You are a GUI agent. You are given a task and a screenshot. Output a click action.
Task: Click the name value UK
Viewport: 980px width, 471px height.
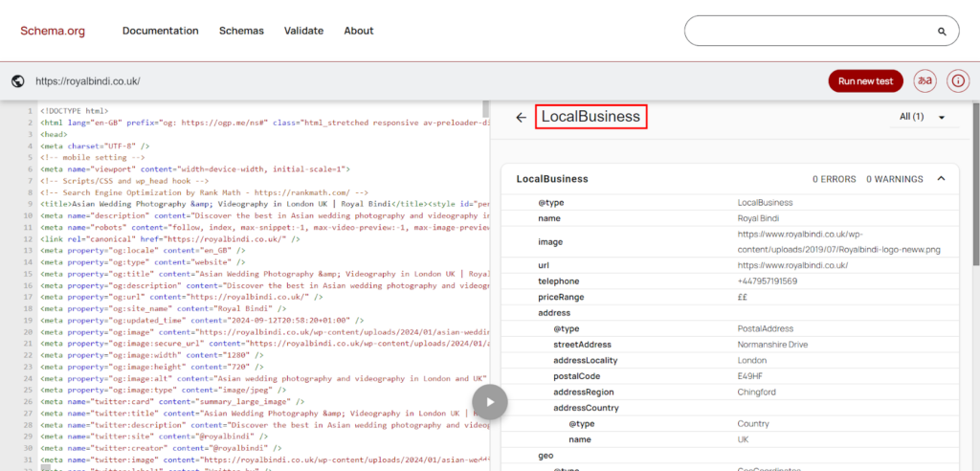(x=743, y=439)
